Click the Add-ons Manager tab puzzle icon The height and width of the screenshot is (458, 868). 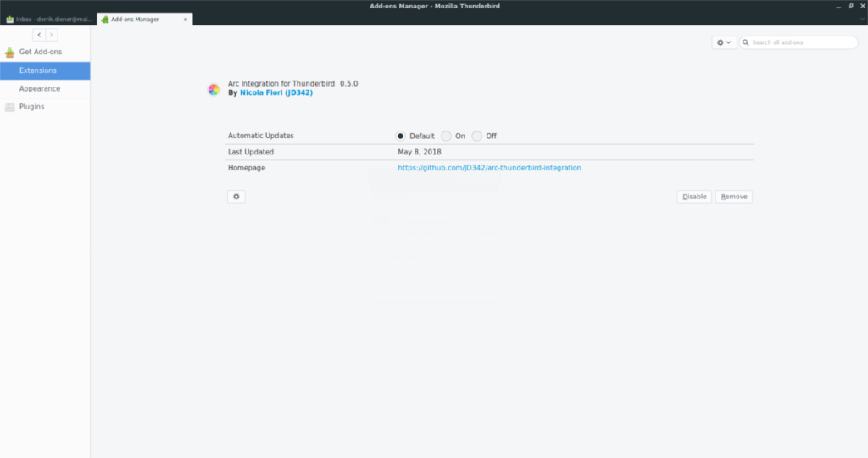[x=105, y=20]
